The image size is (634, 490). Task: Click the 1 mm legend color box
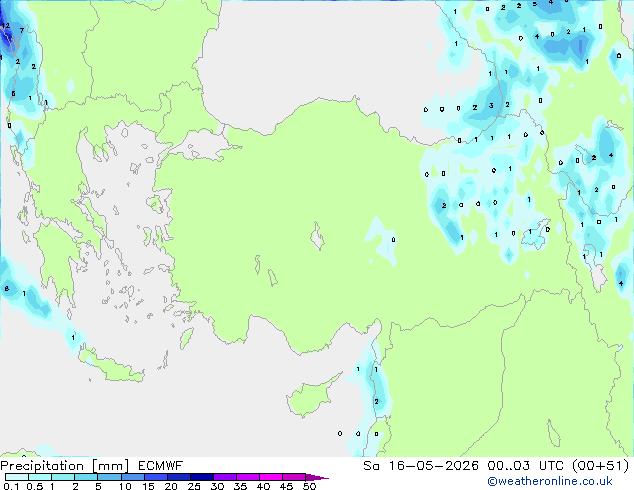(63, 477)
